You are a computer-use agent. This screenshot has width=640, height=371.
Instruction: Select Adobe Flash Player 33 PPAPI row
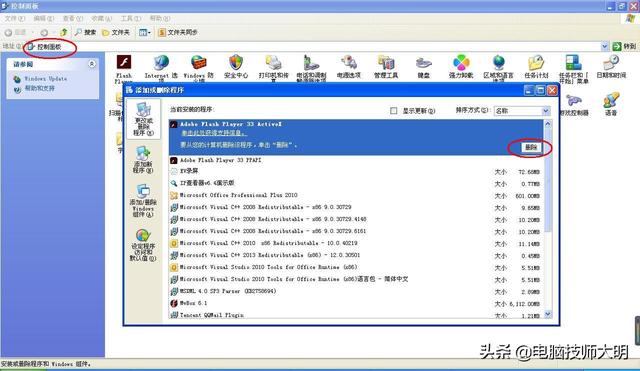[356, 160]
